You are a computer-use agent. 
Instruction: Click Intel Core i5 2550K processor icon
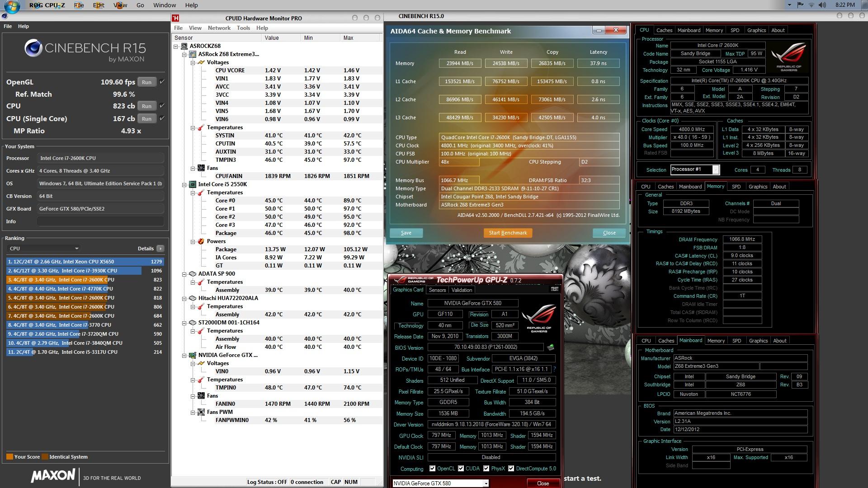(193, 184)
